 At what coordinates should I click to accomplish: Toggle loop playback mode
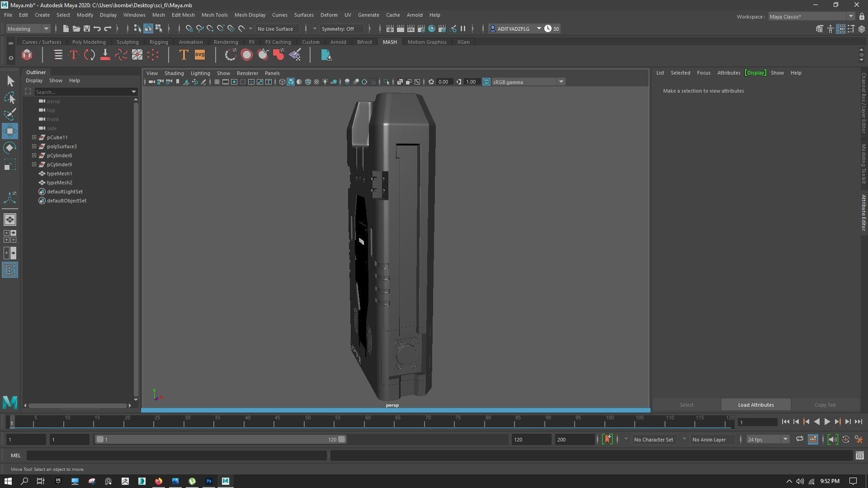click(x=799, y=439)
